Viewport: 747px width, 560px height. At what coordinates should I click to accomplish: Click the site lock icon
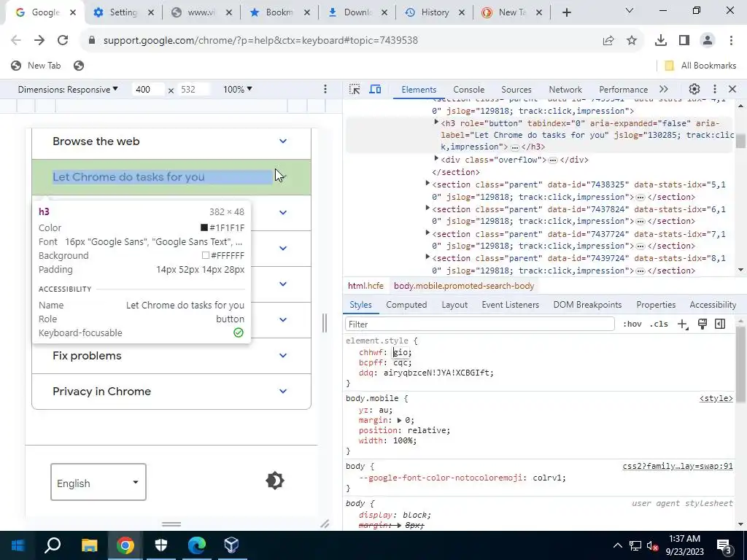92,41
